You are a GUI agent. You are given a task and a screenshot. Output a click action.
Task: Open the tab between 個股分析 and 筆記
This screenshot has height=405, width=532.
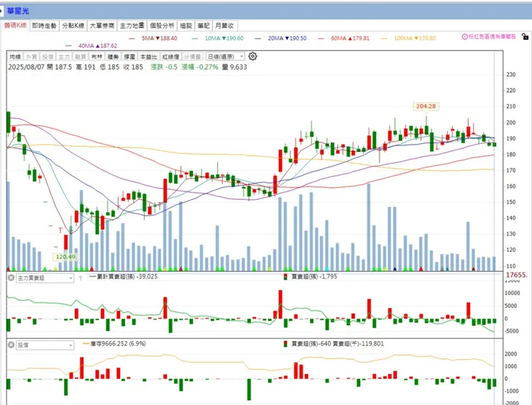point(186,25)
